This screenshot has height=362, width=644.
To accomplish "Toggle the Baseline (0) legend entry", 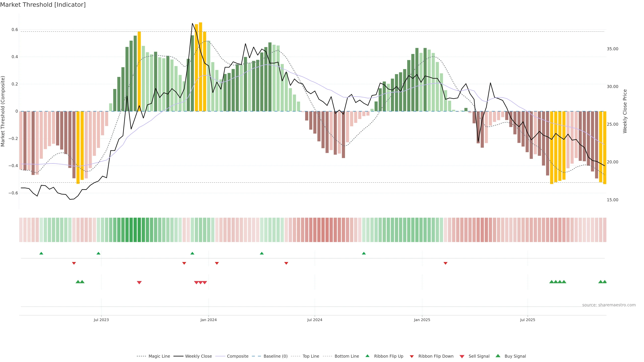I will [275, 356].
